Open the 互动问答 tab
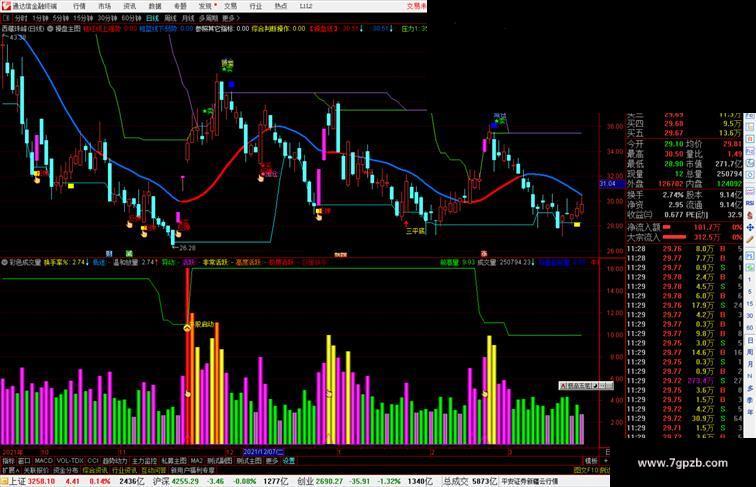Image resolution: width=756 pixels, height=487 pixels. [x=153, y=470]
